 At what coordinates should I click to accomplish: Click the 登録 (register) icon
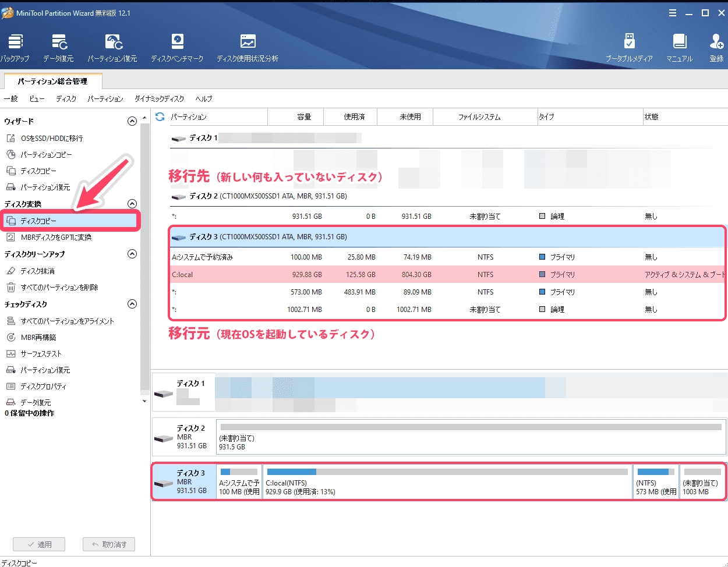pyautogui.click(x=716, y=48)
